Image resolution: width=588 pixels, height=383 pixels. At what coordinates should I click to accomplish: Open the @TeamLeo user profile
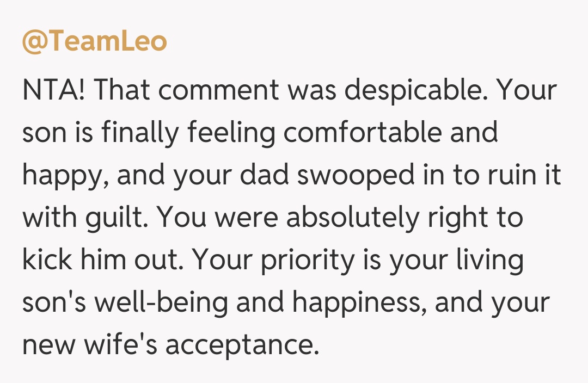(x=94, y=42)
